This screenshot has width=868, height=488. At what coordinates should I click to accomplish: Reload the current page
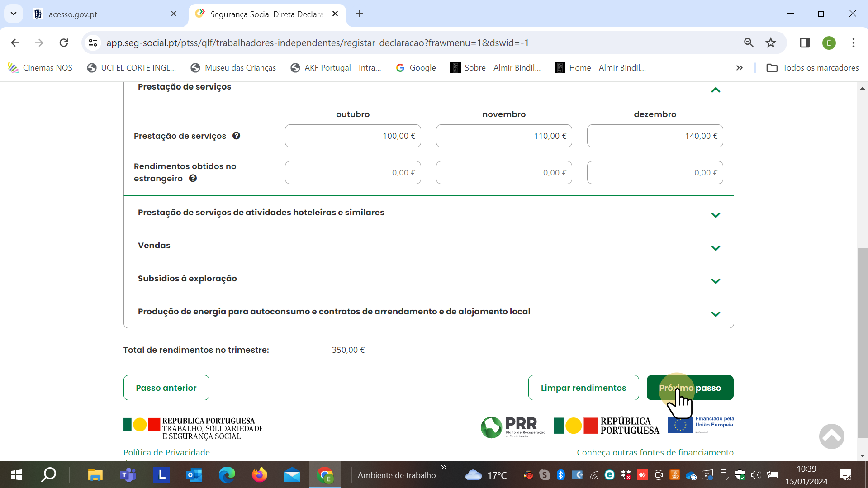64,43
